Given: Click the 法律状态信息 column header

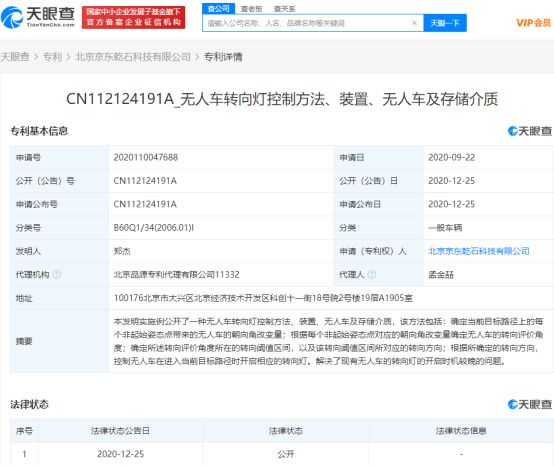Looking at the screenshot, I should pos(461,431).
